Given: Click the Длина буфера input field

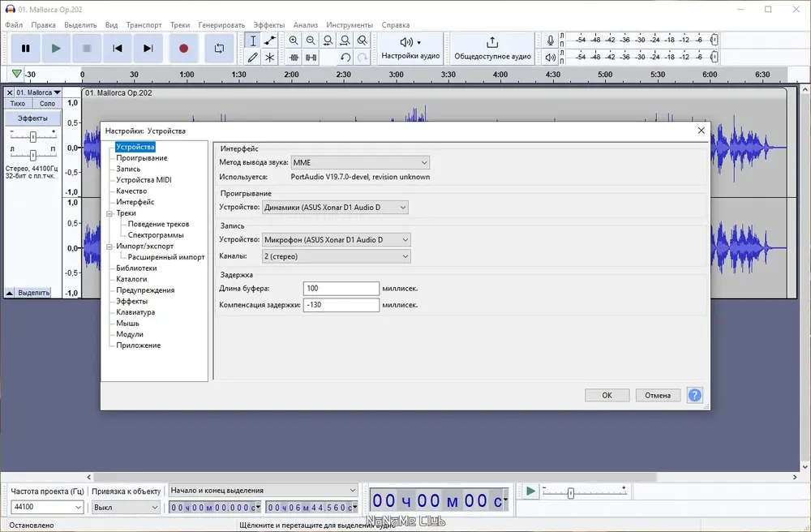Looking at the screenshot, I should point(341,289).
